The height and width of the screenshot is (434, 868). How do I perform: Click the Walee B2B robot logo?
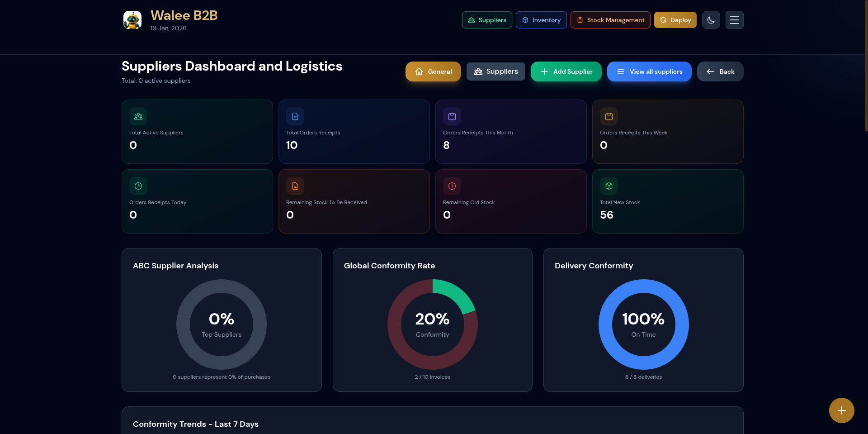[132, 19]
